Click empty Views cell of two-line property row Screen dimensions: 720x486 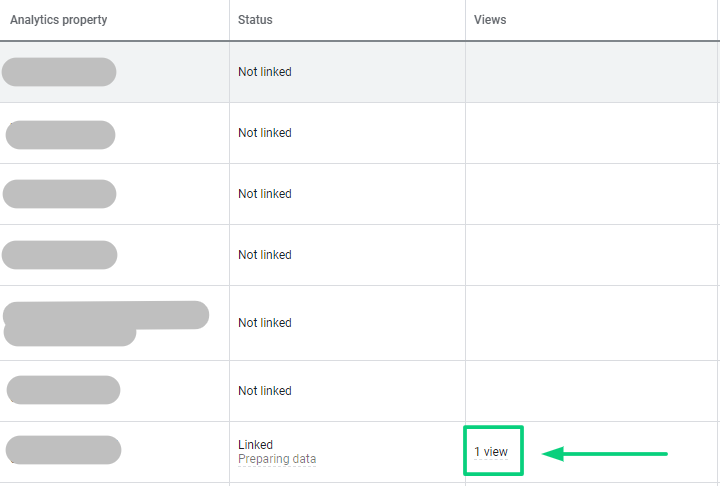592,323
